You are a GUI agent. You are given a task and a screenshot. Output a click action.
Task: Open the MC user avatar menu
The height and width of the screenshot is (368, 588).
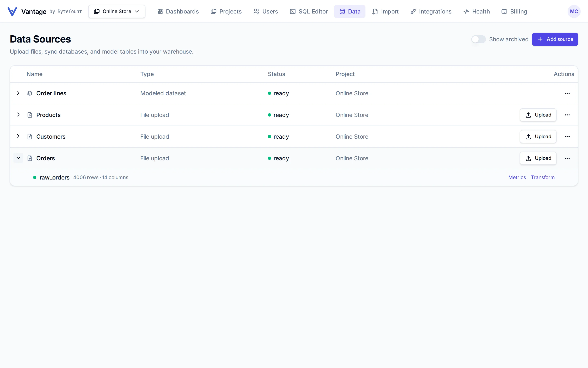pyautogui.click(x=574, y=11)
